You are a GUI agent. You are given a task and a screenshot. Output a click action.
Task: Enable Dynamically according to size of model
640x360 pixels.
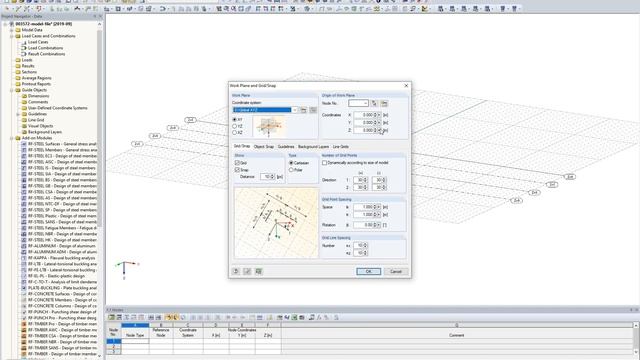coord(325,162)
